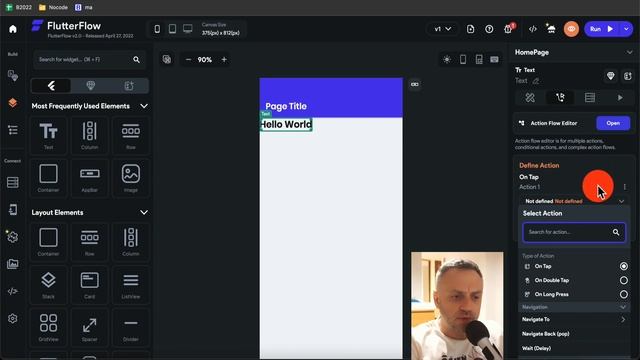The height and width of the screenshot is (360, 640).
Task: Select the On Long Press radio button
Action: (623, 294)
